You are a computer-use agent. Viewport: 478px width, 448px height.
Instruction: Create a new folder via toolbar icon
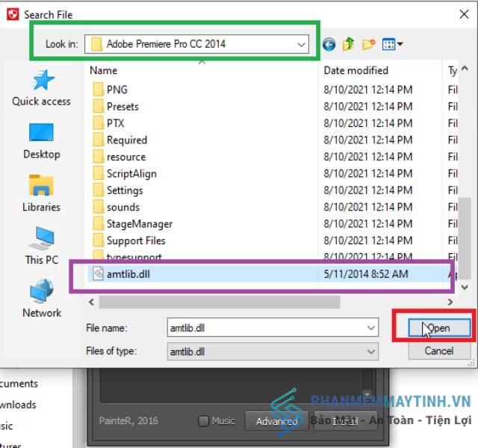coord(368,45)
